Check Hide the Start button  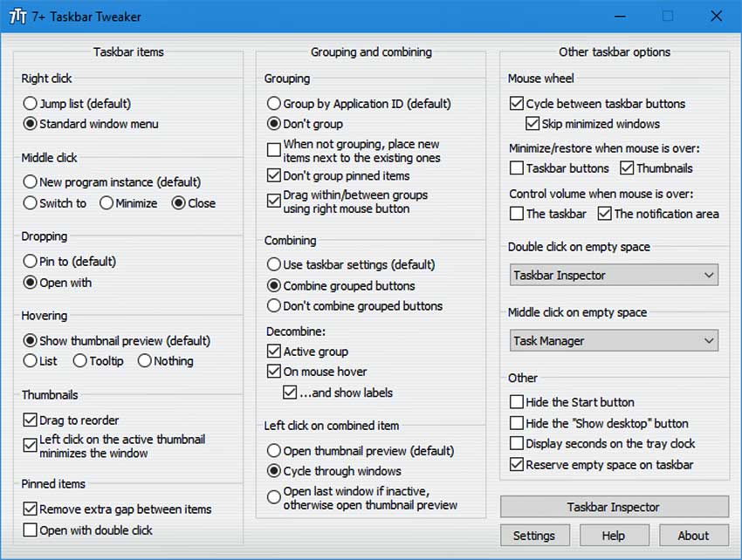tap(517, 403)
